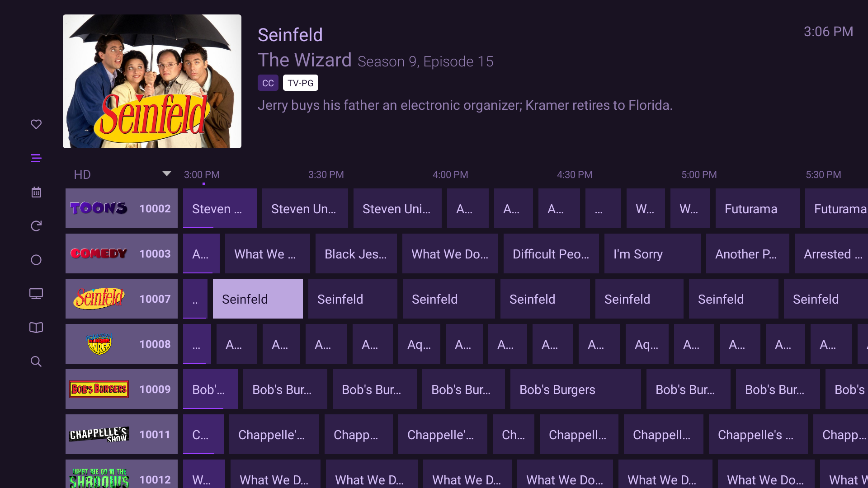The width and height of the screenshot is (868, 488).
Task: Open the calendar schedule icon
Action: point(36,192)
